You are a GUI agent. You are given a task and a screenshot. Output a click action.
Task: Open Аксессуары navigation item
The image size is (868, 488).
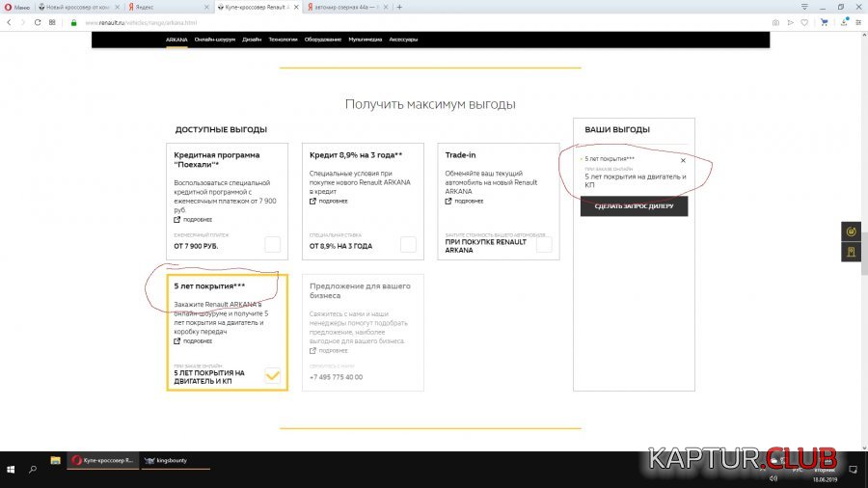403,40
